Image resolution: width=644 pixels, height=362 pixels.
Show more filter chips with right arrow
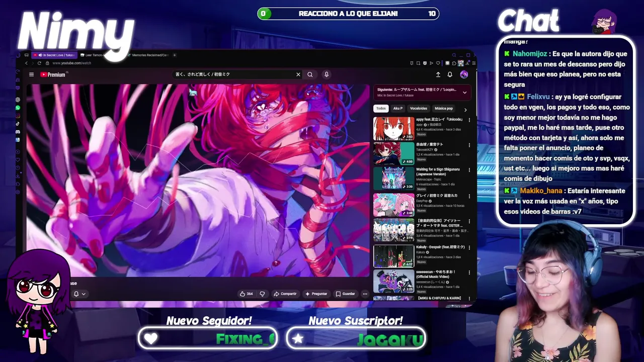click(x=465, y=109)
